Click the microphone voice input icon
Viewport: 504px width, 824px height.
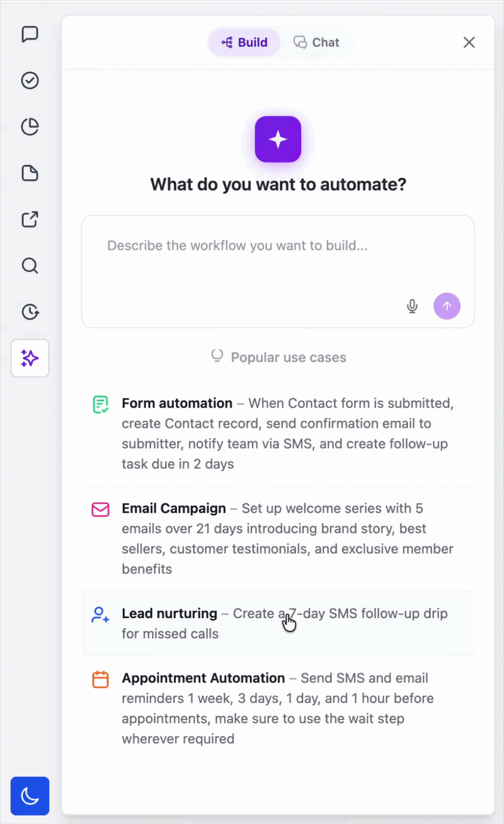click(x=412, y=306)
